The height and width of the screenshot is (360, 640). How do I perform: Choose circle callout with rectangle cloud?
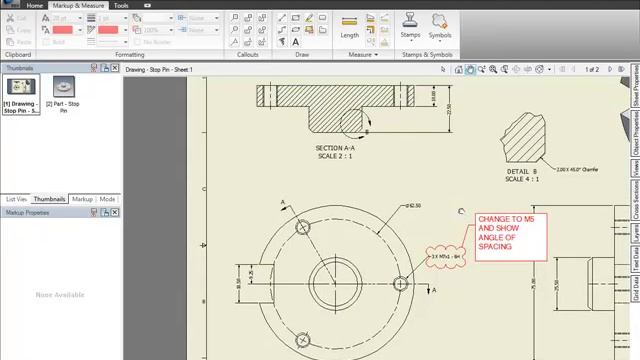(248, 30)
